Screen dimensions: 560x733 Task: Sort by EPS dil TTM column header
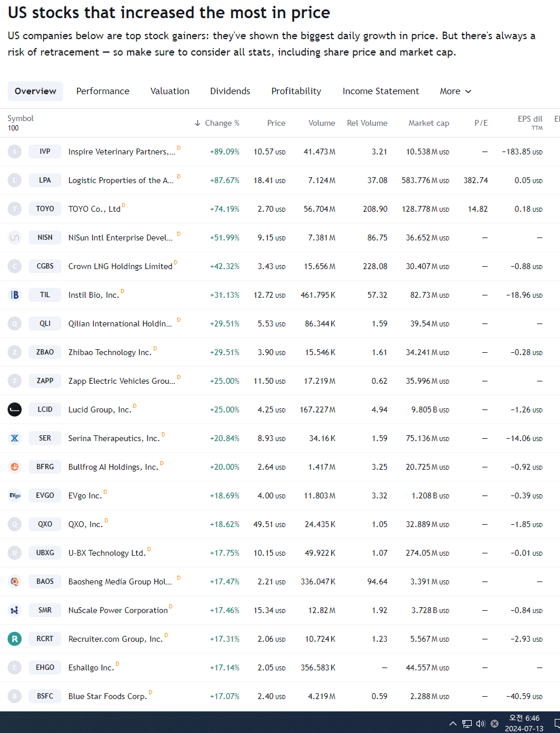[530, 122]
